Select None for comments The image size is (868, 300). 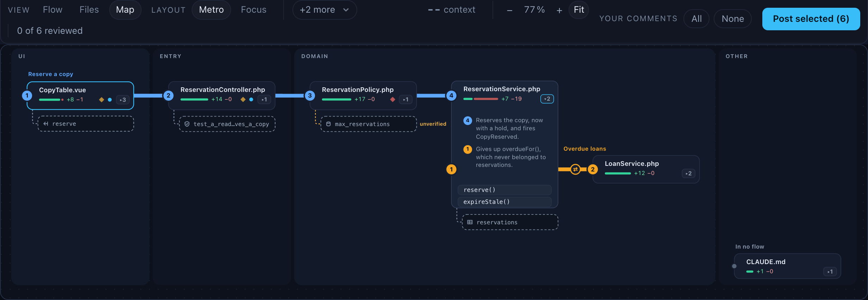coord(733,19)
